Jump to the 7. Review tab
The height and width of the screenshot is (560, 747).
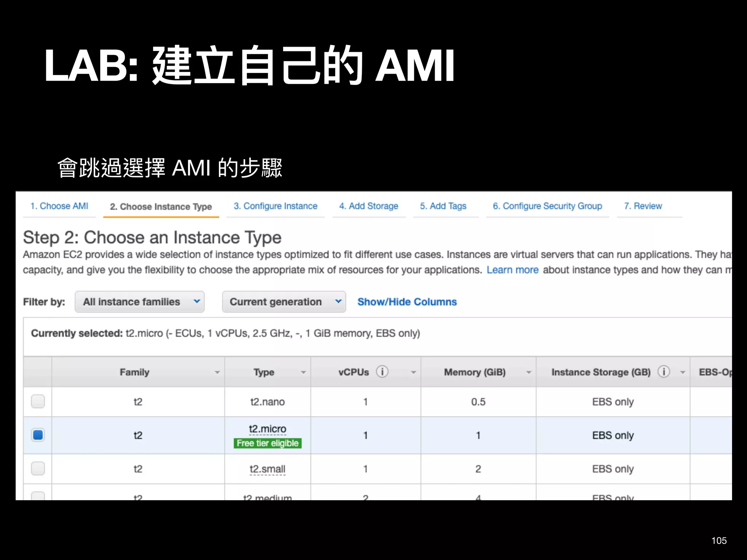[x=643, y=206]
